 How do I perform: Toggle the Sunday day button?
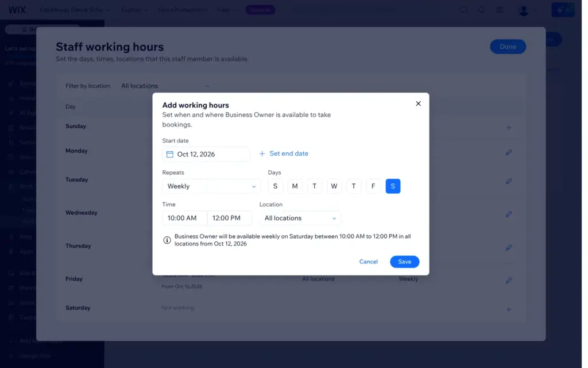[275, 186]
